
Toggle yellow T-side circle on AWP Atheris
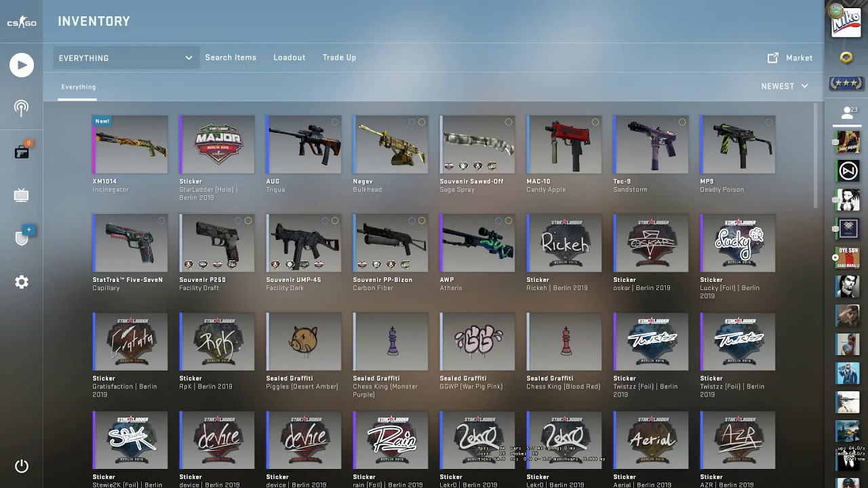509,220
